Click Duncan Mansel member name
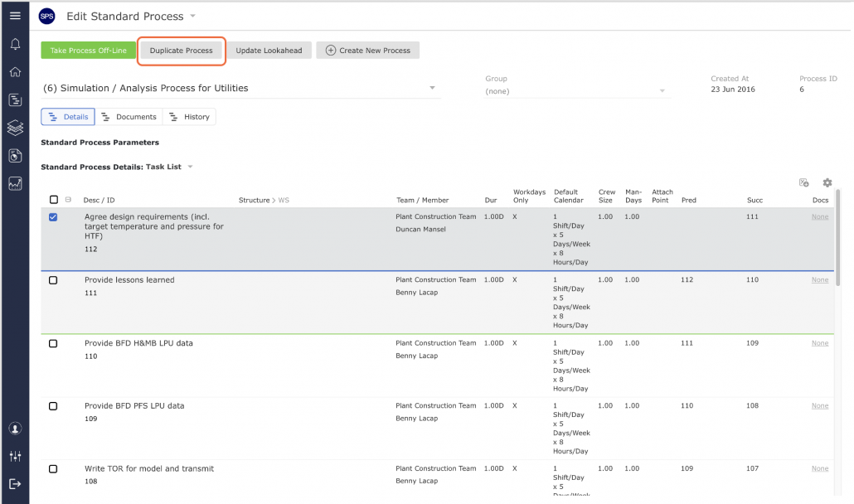The width and height of the screenshot is (854, 504). pos(420,229)
